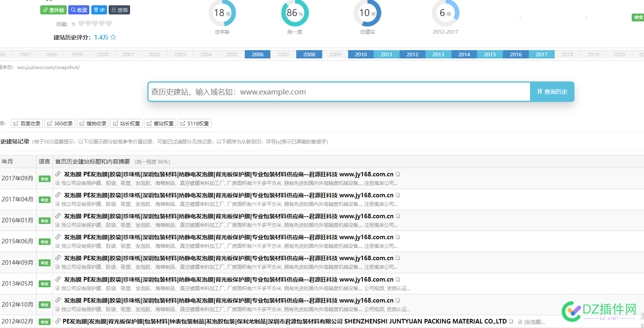Copy the title of the 2017年09月 record

(x=398, y=174)
